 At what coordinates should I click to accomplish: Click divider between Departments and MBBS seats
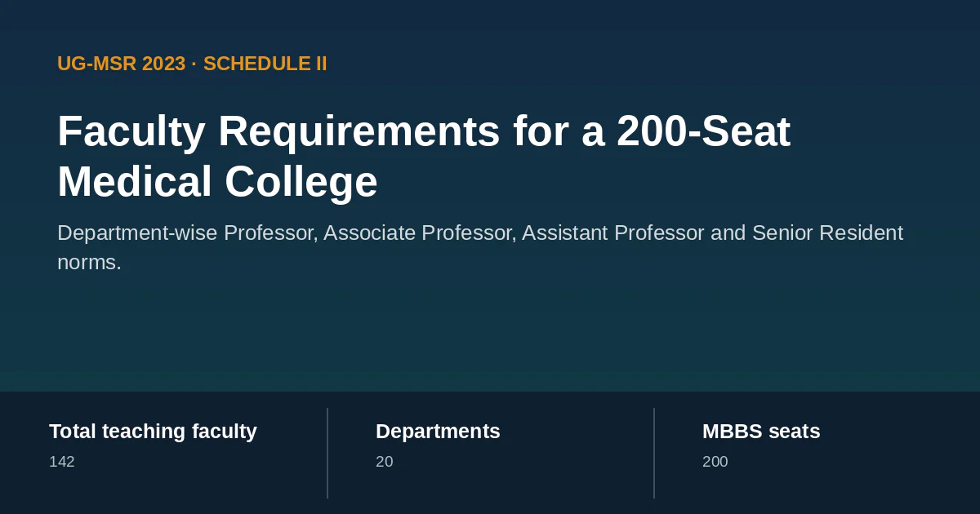(654, 453)
